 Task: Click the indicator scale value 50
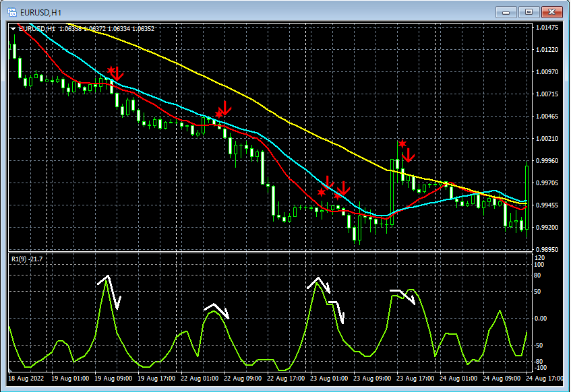pyautogui.click(x=537, y=292)
